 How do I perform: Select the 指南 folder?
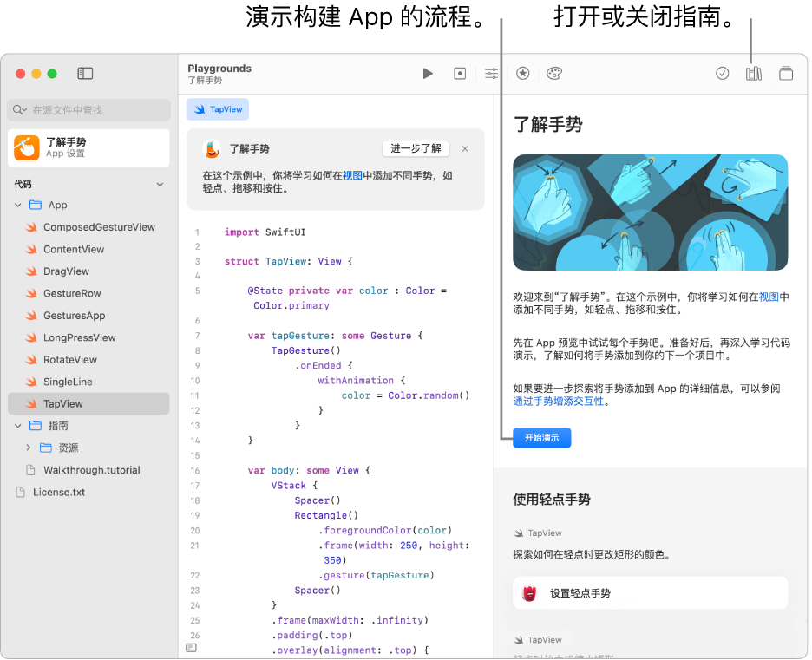click(49, 426)
